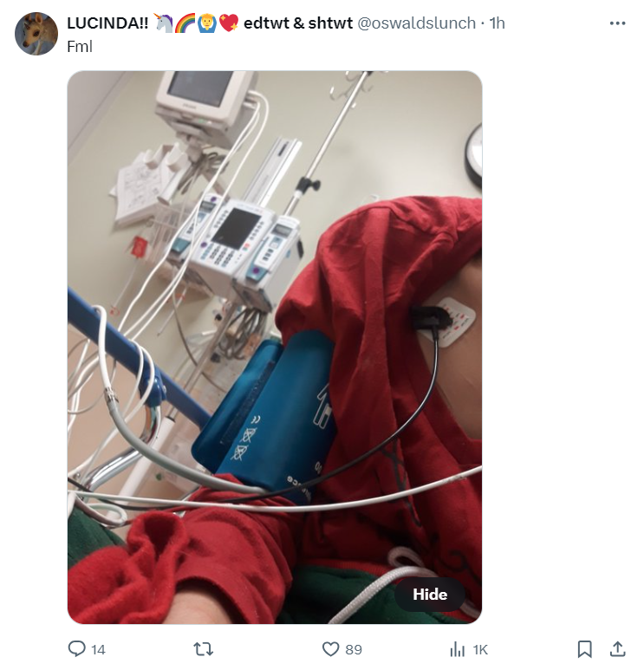
Task: Open the three-dot more options menu
Action: (x=617, y=23)
